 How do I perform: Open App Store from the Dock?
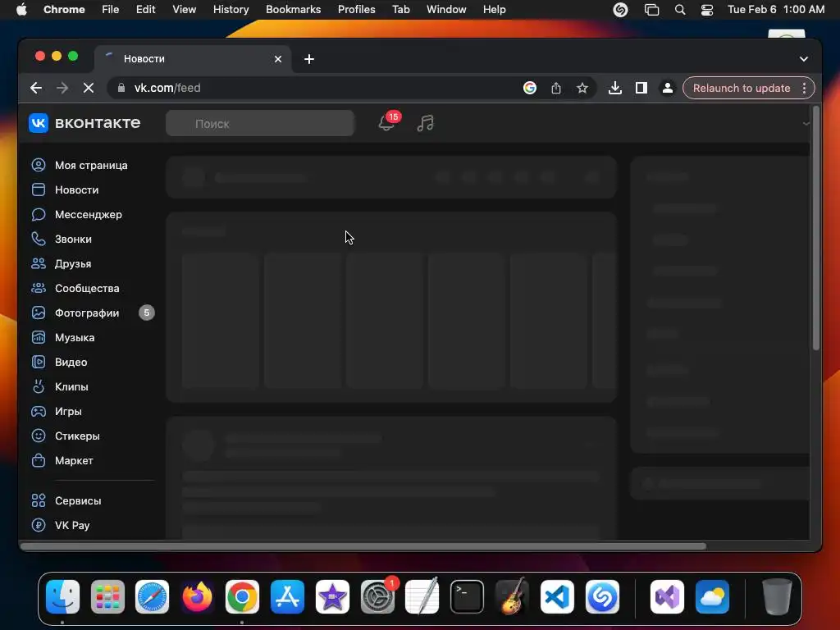click(x=287, y=597)
